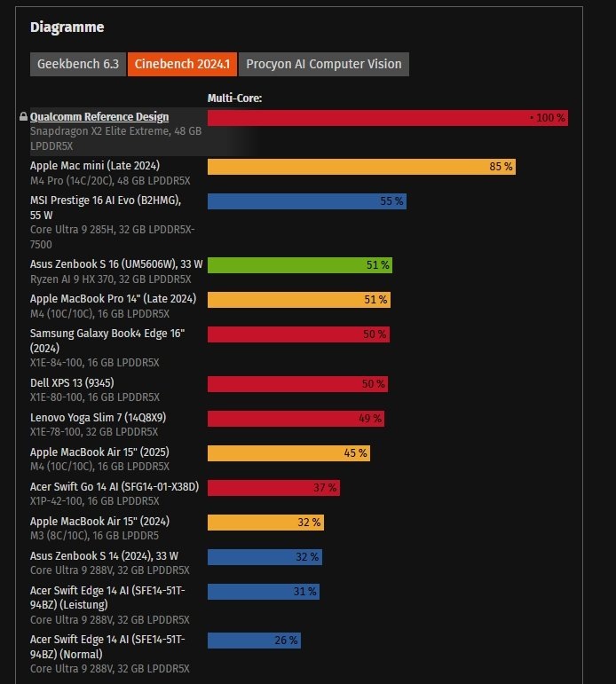Click the Multi-Core heading
This screenshot has height=684, width=616.
[x=234, y=98]
